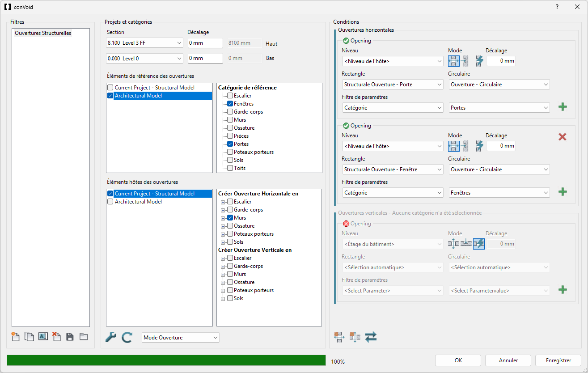
Task: Click the Haut offset 0 mm field
Action: 205,43
